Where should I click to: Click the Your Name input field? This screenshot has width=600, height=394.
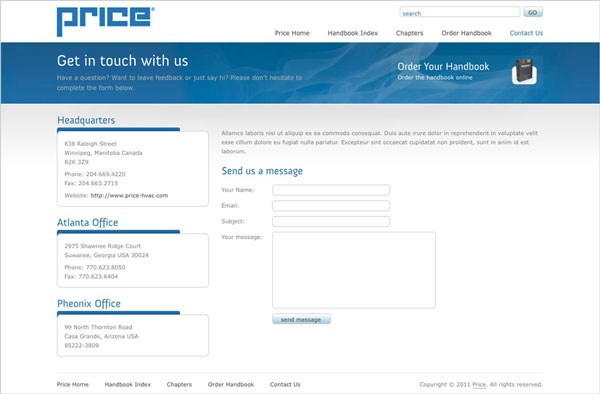(x=331, y=190)
